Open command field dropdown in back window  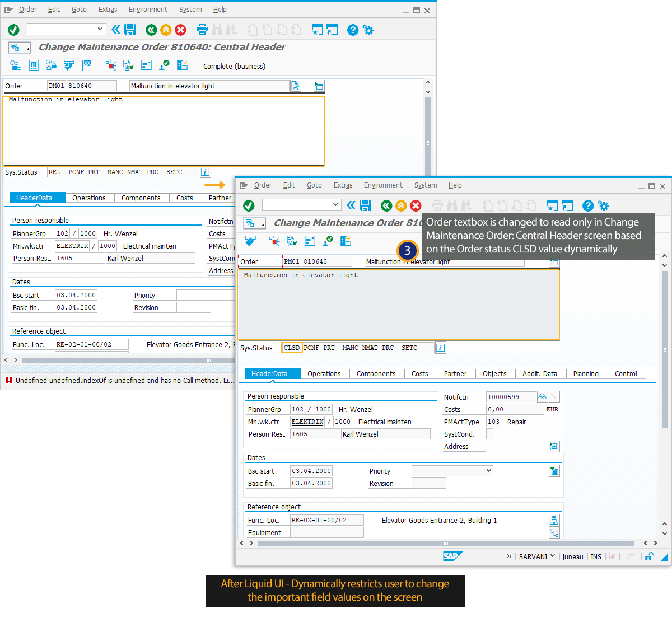(x=100, y=29)
